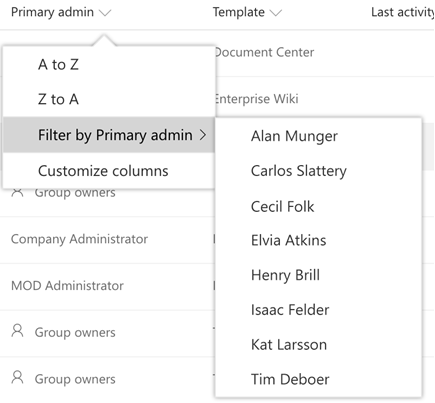Click the person icon beside the bottom Group owners

17,377
